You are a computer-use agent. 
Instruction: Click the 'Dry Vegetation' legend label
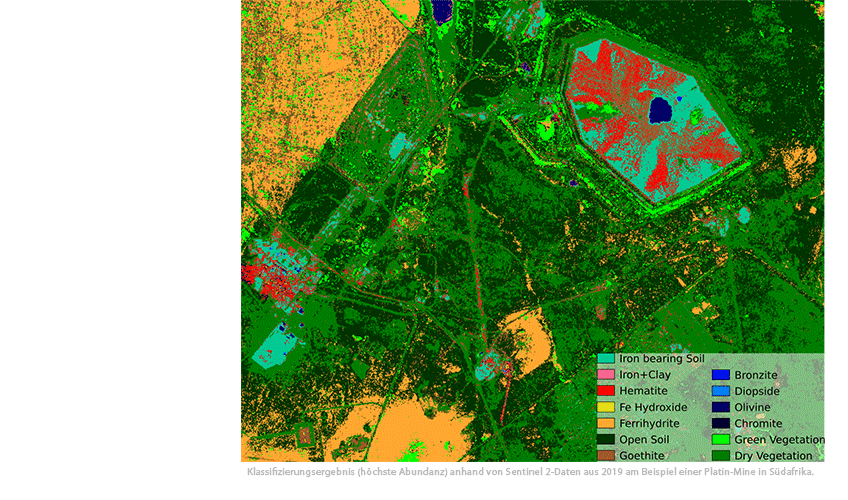(773, 456)
